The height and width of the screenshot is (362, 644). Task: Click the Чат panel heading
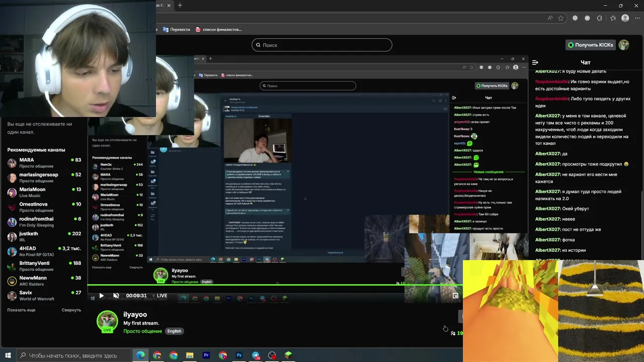tap(586, 62)
